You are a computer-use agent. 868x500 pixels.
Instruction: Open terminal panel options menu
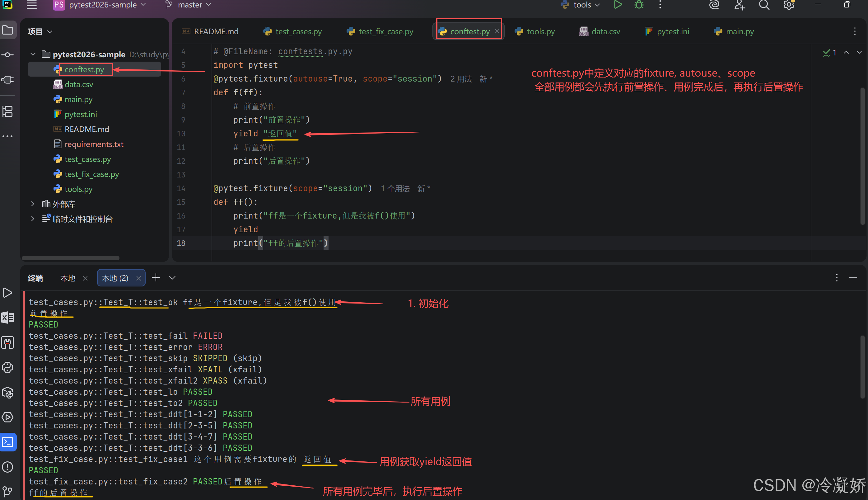(x=837, y=277)
